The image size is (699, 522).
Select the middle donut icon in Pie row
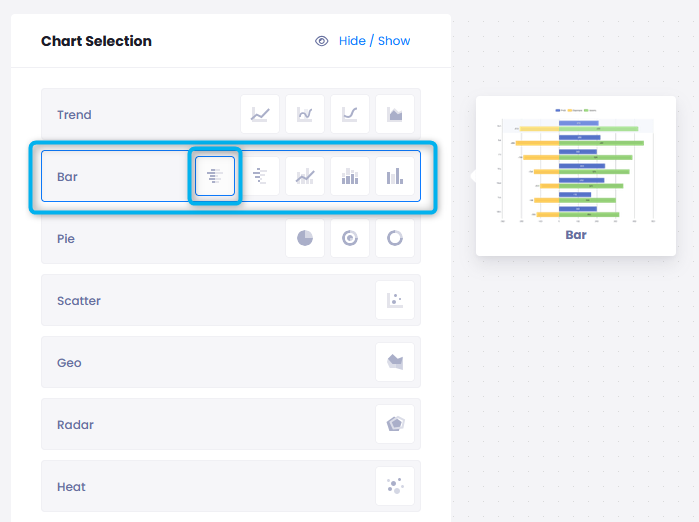pyautogui.click(x=350, y=239)
